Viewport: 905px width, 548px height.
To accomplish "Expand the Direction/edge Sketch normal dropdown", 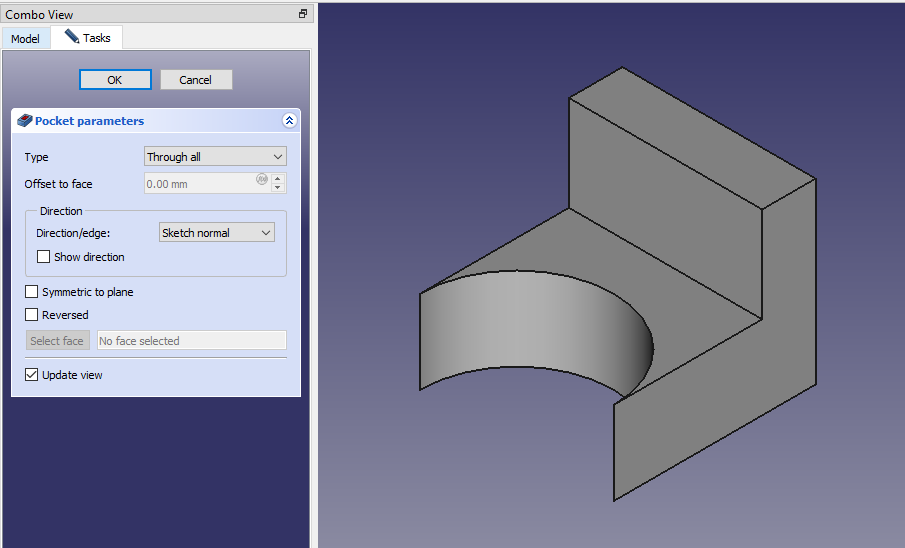I will click(217, 233).
